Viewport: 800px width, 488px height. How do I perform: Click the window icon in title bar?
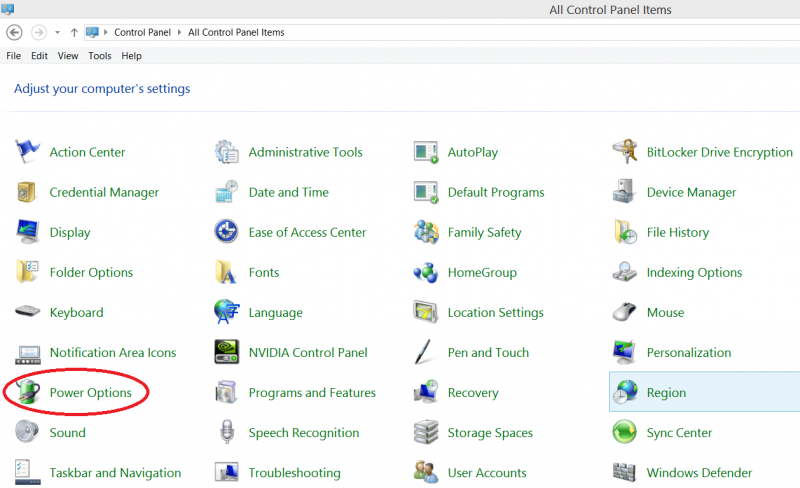8,9
